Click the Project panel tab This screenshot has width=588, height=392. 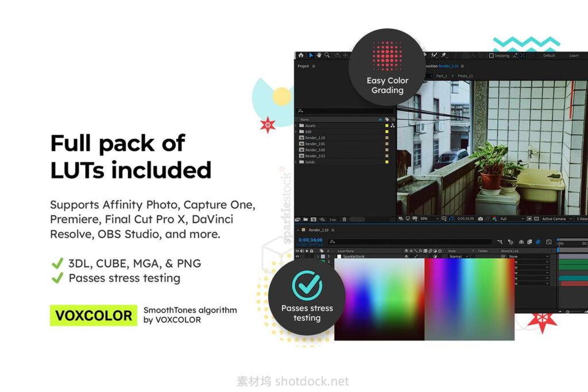(x=303, y=67)
